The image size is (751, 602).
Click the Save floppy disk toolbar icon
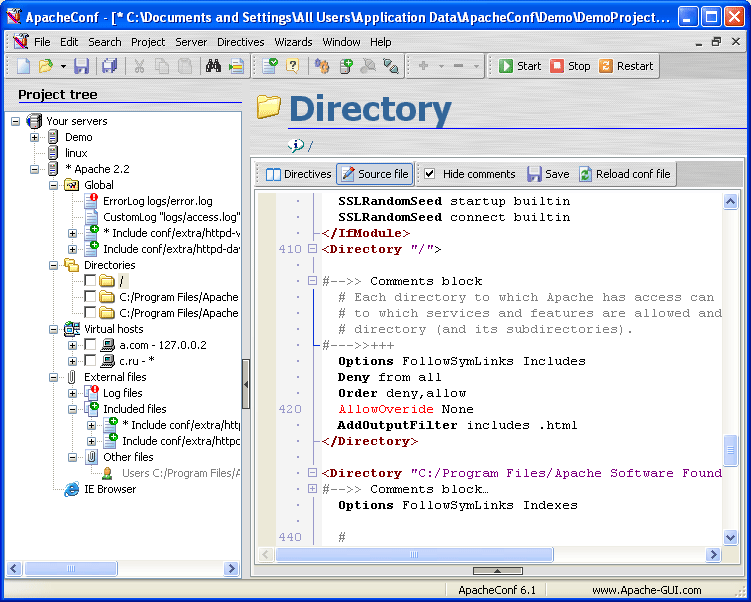coord(81,66)
